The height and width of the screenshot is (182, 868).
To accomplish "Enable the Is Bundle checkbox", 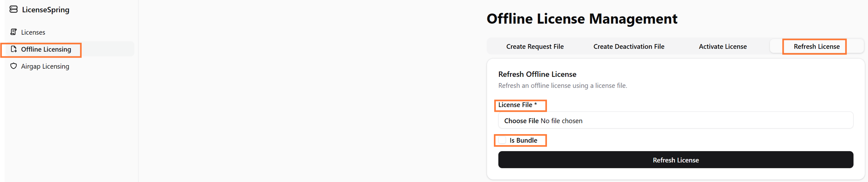I will coord(503,140).
